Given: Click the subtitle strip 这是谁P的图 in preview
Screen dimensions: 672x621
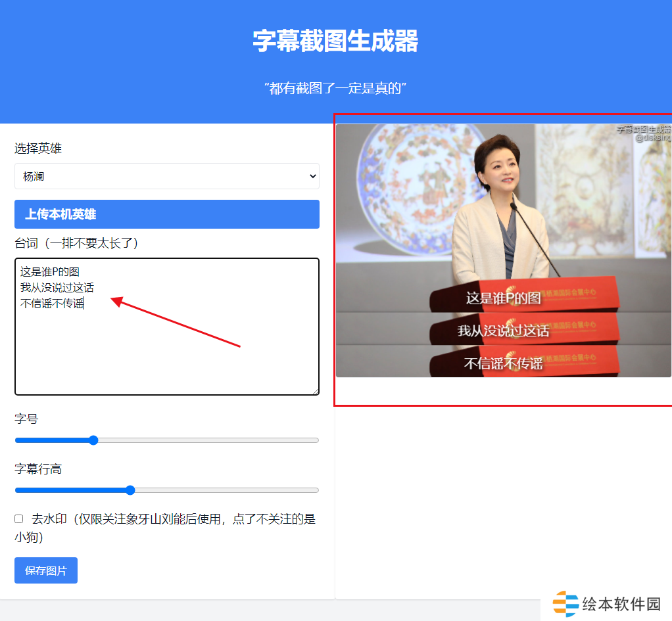Looking at the screenshot, I should pyautogui.click(x=504, y=298).
